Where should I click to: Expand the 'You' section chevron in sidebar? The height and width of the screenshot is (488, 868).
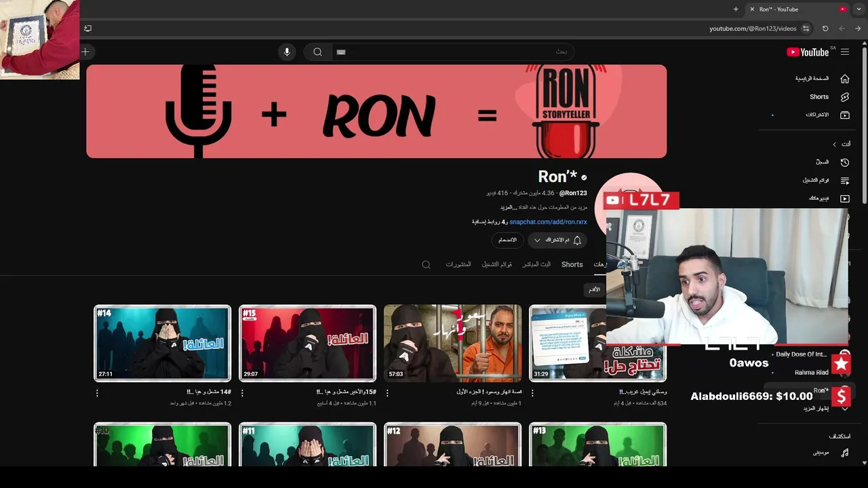[x=835, y=144]
